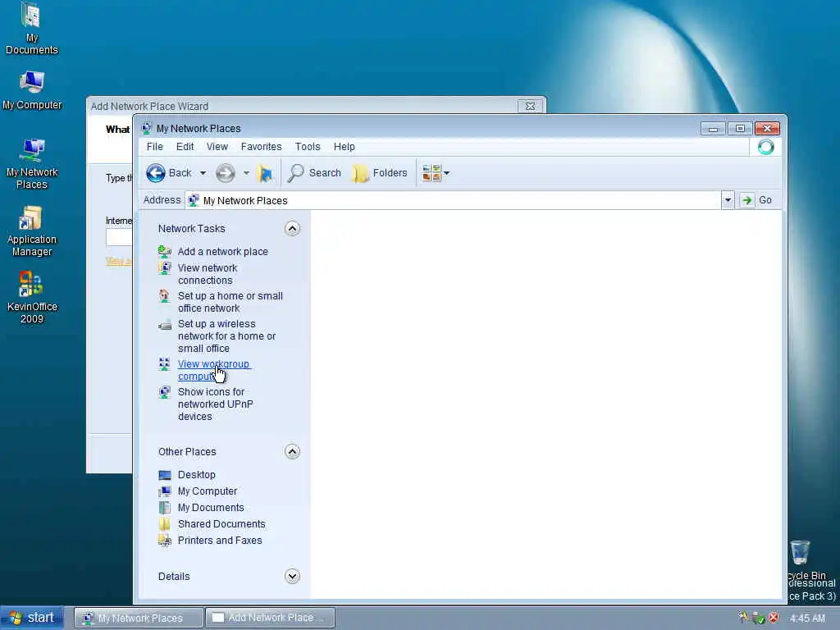Click the red shield tray icon

(x=774, y=618)
